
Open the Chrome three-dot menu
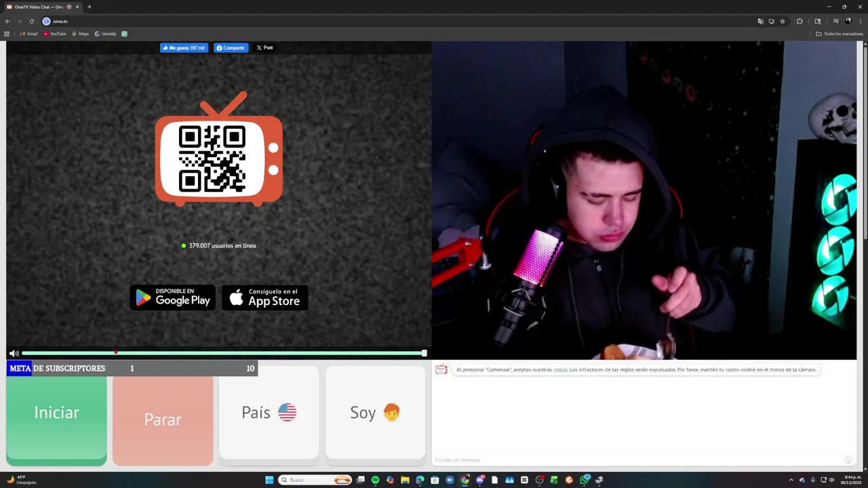click(861, 21)
